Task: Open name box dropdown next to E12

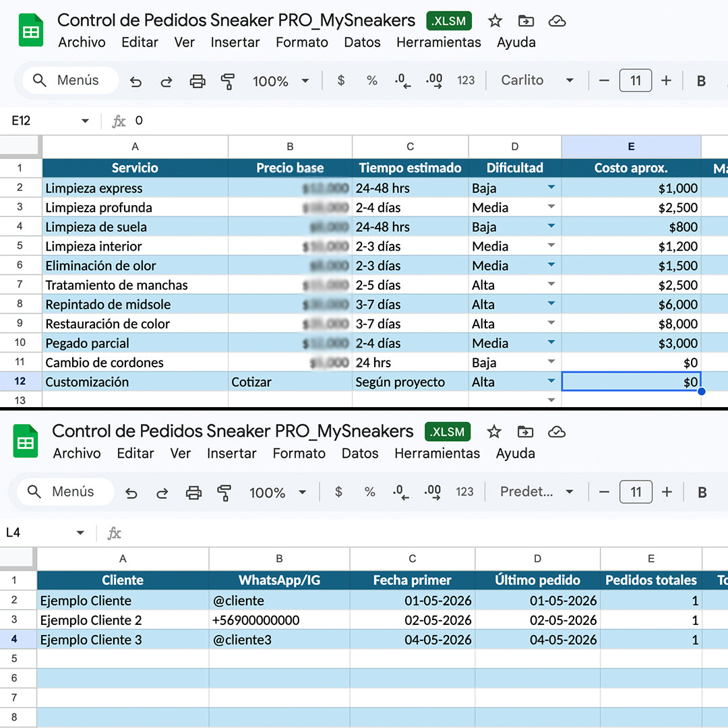Action: coord(85,121)
